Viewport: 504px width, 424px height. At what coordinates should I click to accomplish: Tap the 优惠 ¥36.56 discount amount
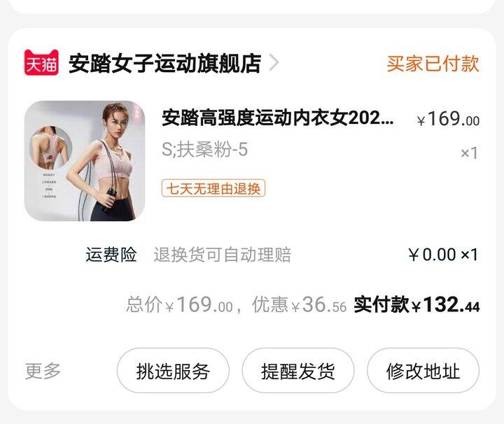pyautogui.click(x=300, y=304)
